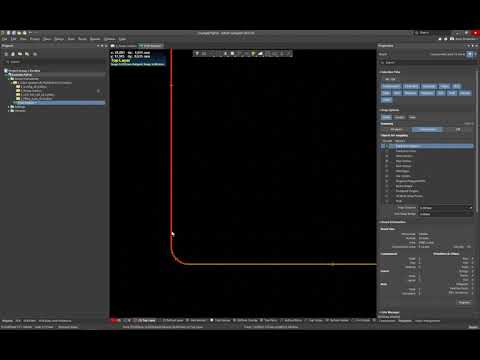This screenshot has height=360, width=480.
Task: Click the Axis Snap Range field
Action: (445, 214)
